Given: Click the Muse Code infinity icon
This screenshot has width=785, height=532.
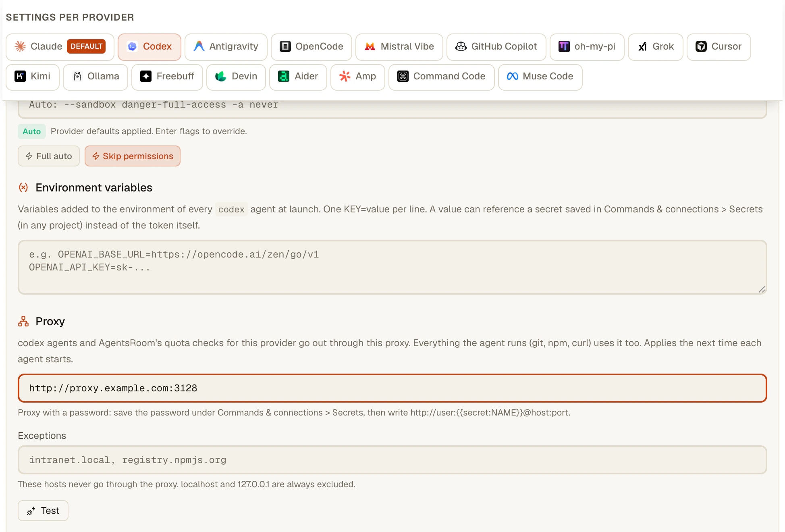Looking at the screenshot, I should tap(513, 76).
